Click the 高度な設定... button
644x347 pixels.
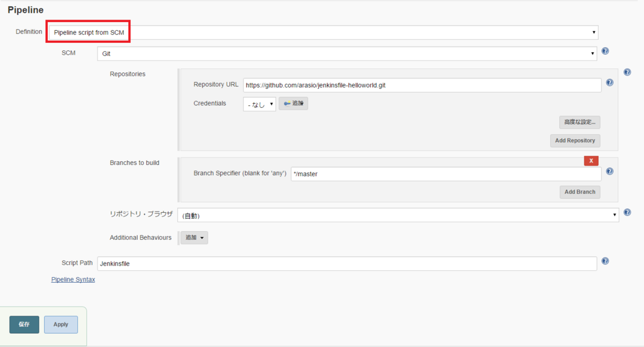click(579, 122)
